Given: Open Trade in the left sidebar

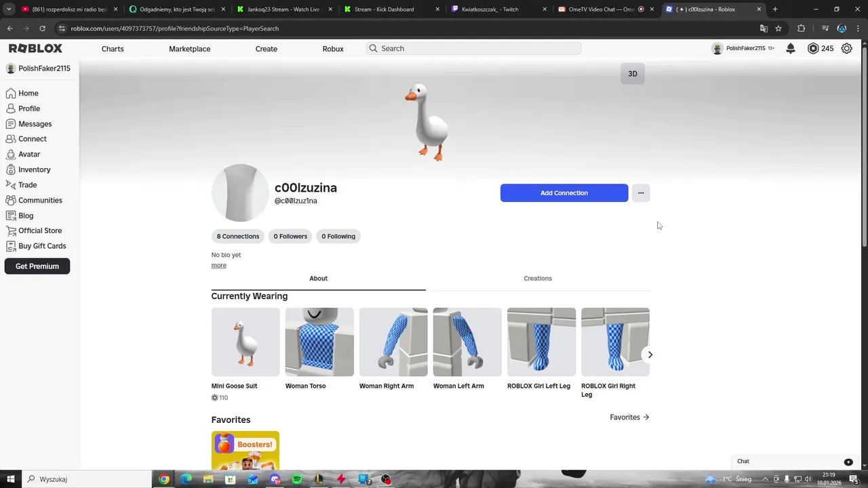Looking at the screenshot, I should pos(21,185).
